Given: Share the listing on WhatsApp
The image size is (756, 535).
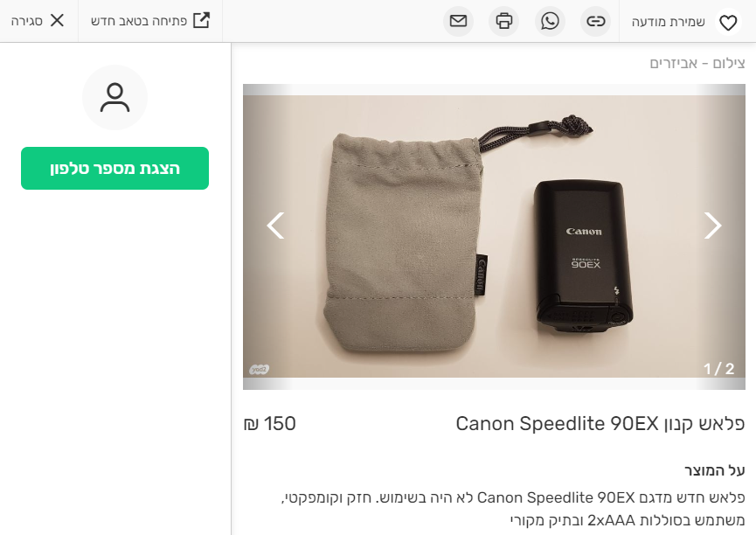Looking at the screenshot, I should [x=550, y=20].
